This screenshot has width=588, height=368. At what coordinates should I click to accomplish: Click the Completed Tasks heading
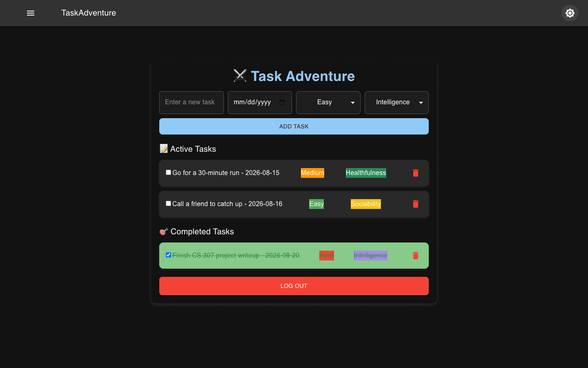pos(196,231)
